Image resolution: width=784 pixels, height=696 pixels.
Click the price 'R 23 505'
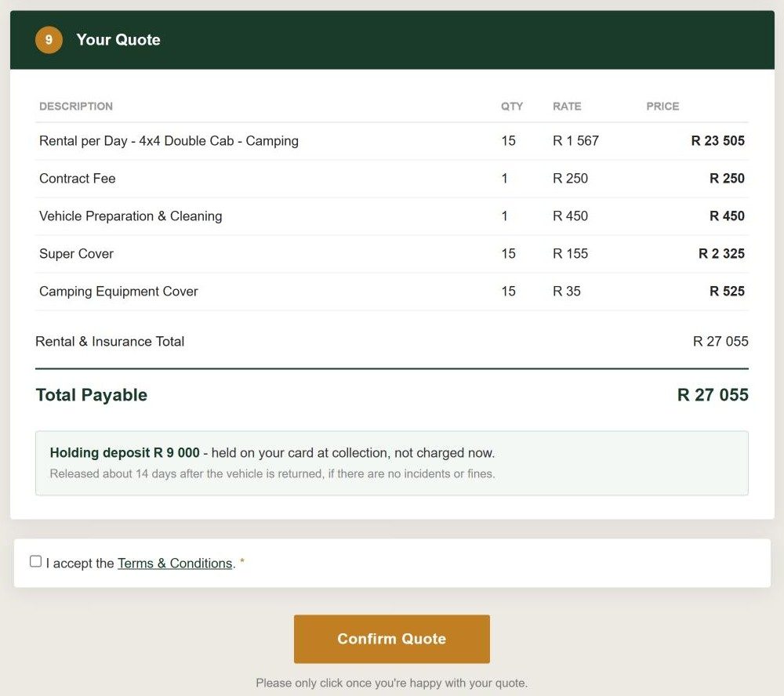point(718,141)
